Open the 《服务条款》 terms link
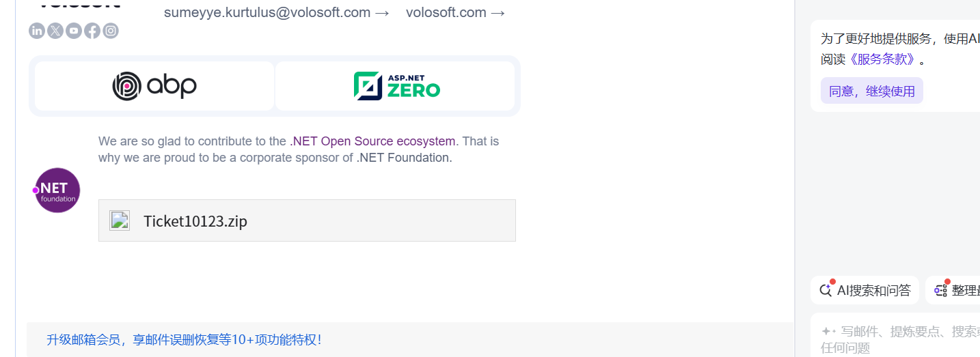 [x=883, y=59]
